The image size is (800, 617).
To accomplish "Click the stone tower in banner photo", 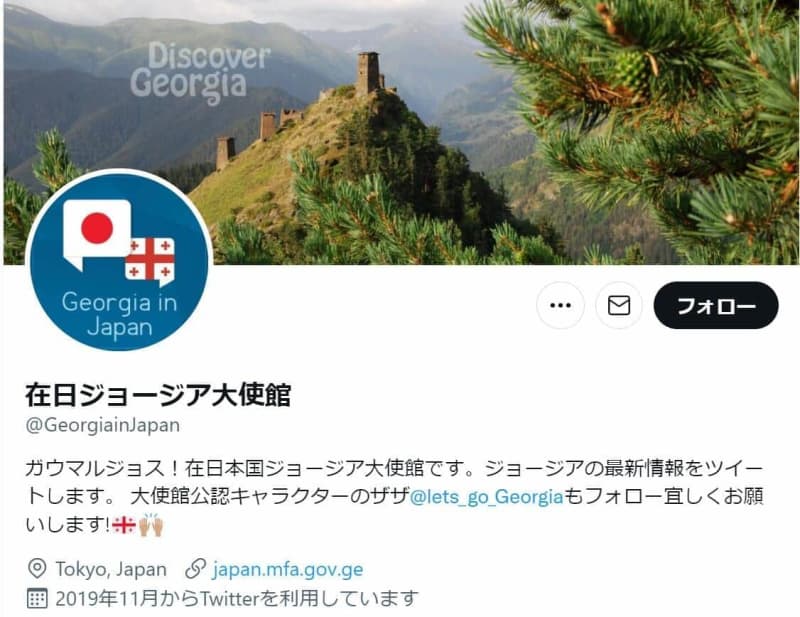I will pyautogui.click(x=369, y=72).
